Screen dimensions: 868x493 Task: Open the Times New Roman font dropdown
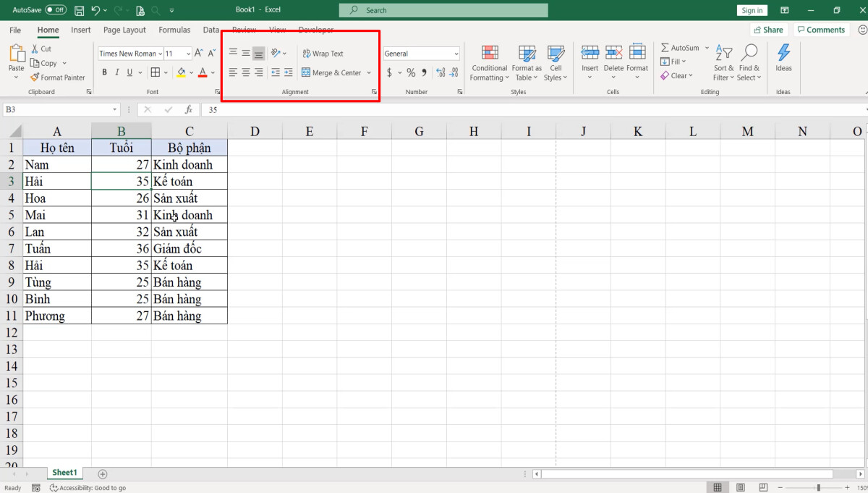[159, 54]
